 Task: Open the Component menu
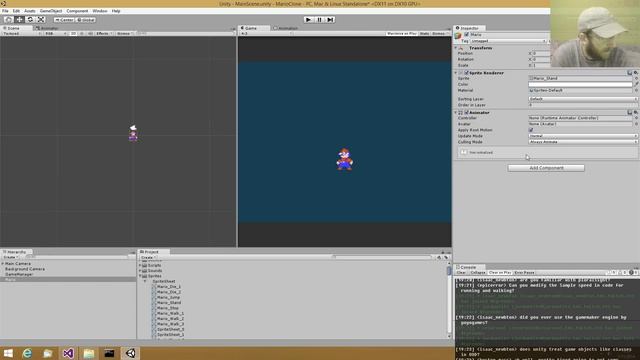pos(77,11)
